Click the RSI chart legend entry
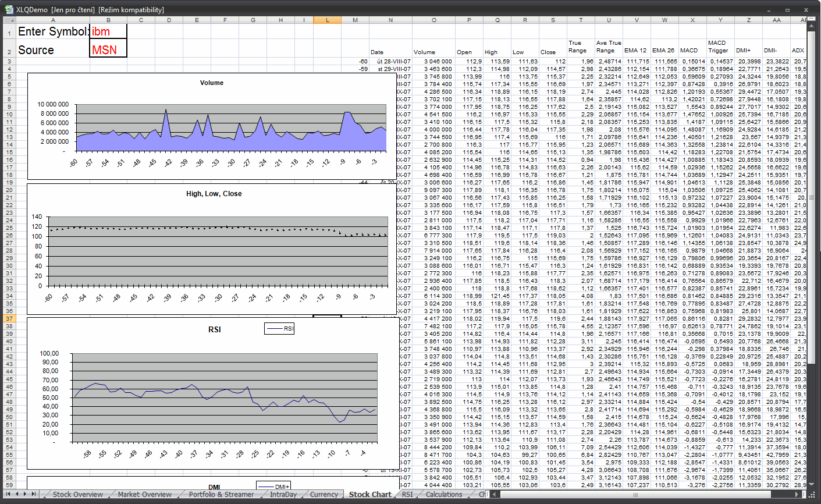 (x=280, y=329)
